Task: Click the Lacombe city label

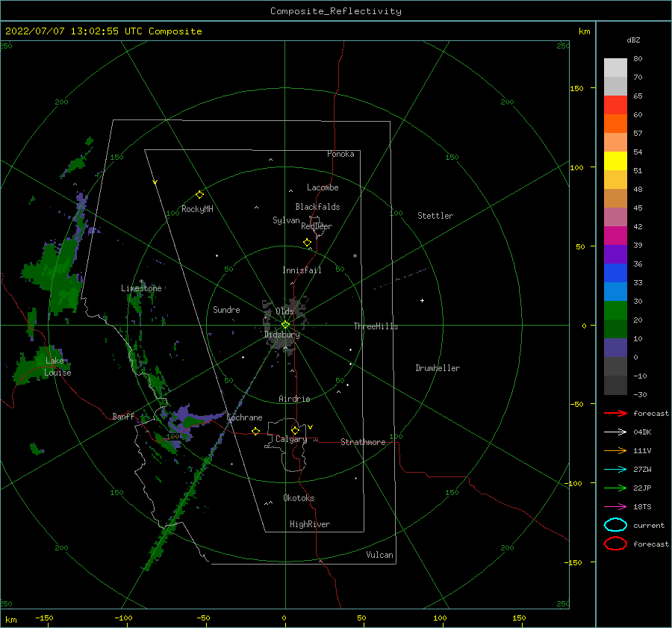Action: 323,187
